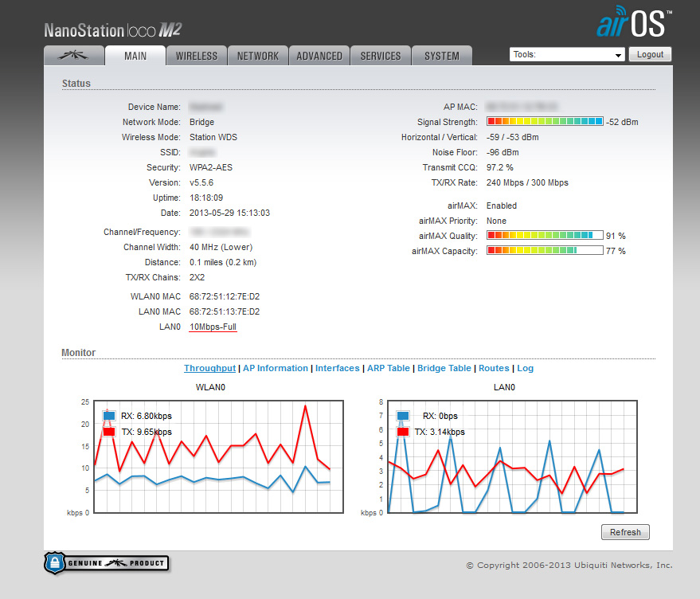Click the airMAX Priority 'None' value
700x599 pixels.
click(x=496, y=221)
